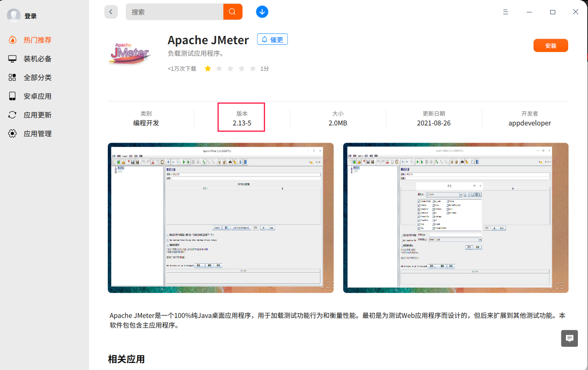Go to 全部分类 categories
Screen dimensions: 588x370
coord(37,78)
